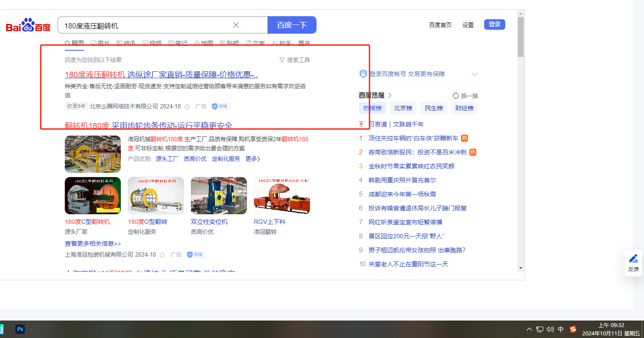Click the page scrollbar down arrow
This screenshot has height=338, width=644.
click(x=521, y=268)
